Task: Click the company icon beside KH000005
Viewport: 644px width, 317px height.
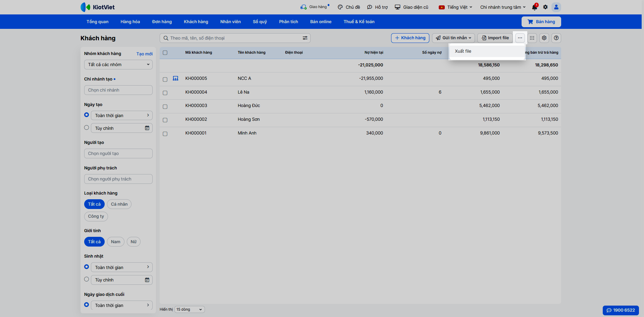Action: pos(175,78)
